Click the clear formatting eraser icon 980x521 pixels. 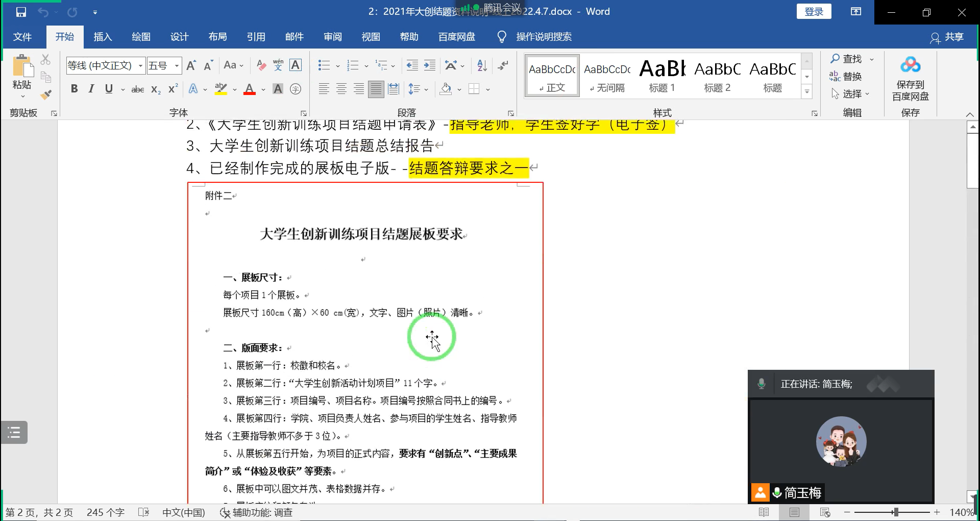click(x=261, y=65)
